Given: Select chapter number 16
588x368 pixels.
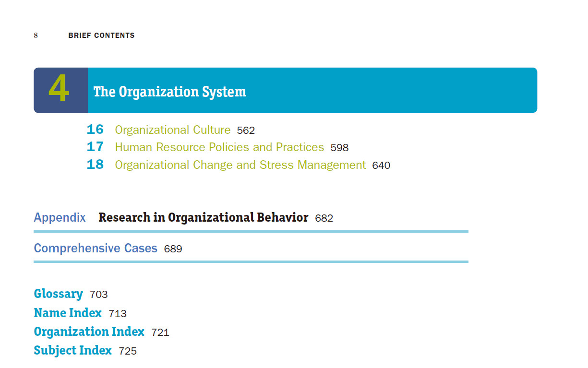Looking at the screenshot, I should pos(95,130).
